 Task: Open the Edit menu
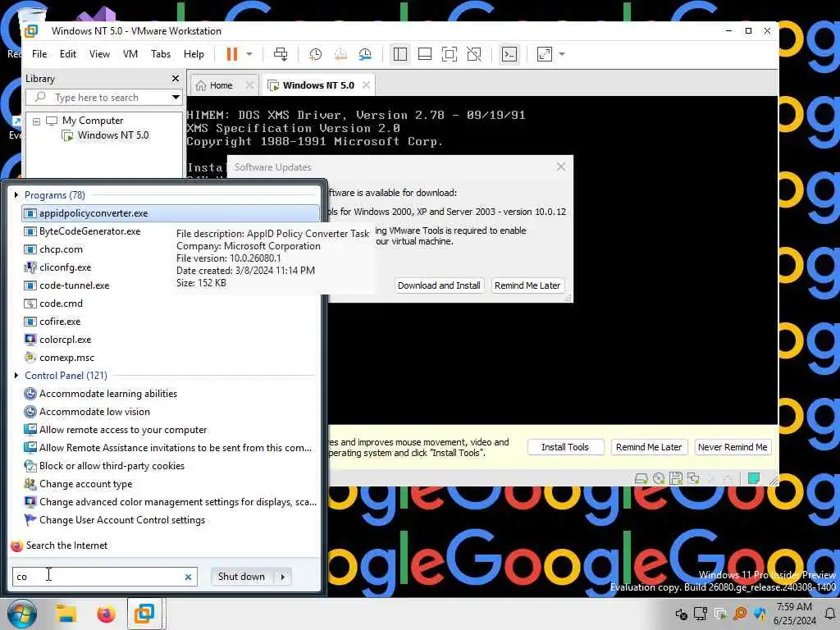point(67,54)
